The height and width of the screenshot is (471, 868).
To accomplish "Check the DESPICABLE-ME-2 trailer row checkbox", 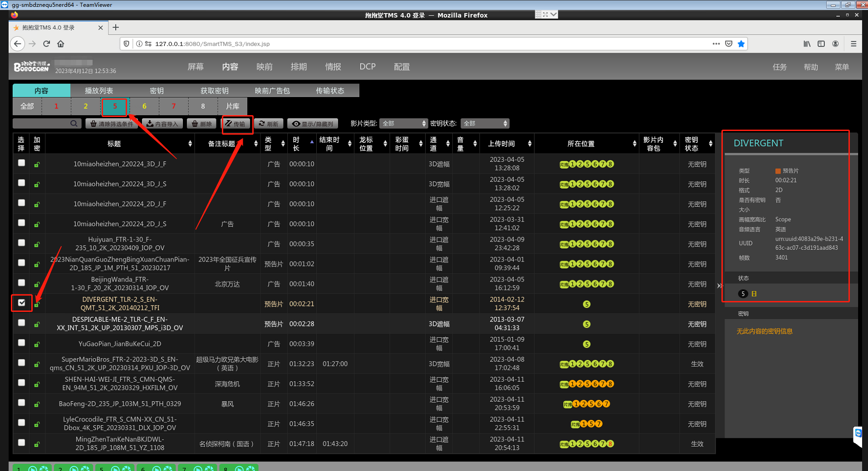I will [x=21, y=323].
